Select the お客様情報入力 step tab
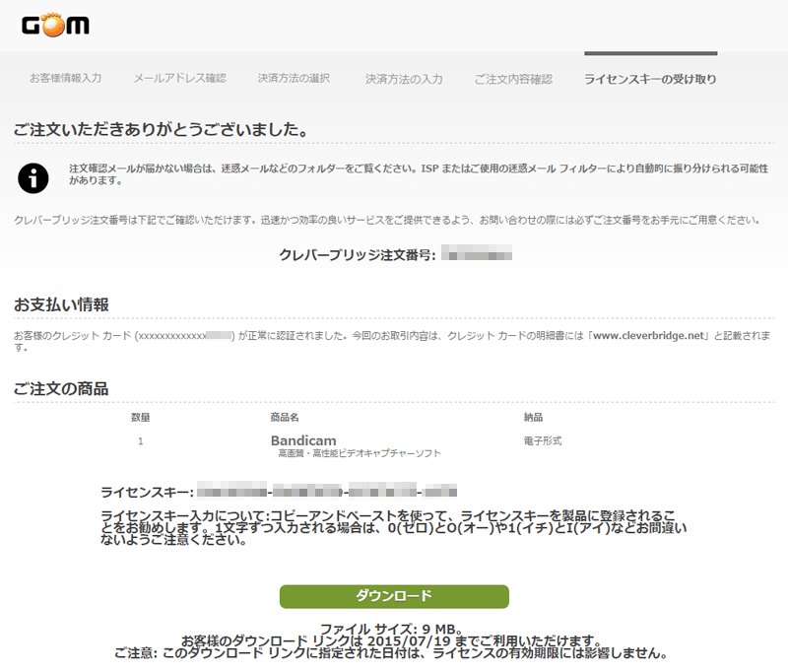 point(66,79)
